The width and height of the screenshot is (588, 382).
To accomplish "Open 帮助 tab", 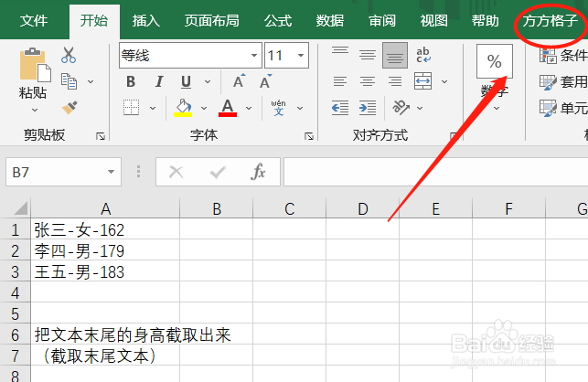I will [486, 21].
